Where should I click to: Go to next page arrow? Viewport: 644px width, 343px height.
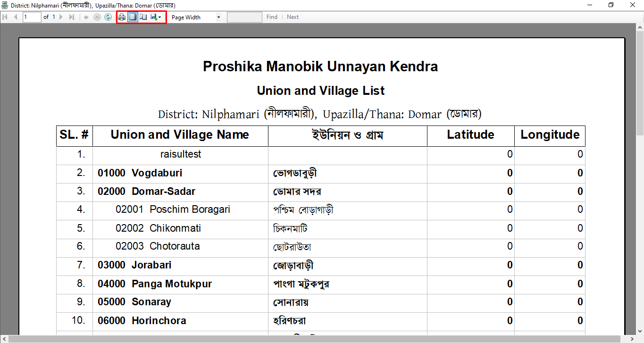click(61, 17)
